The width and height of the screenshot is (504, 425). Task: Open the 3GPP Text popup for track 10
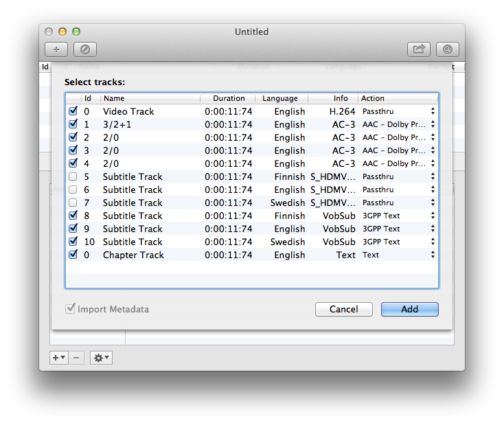coord(398,242)
